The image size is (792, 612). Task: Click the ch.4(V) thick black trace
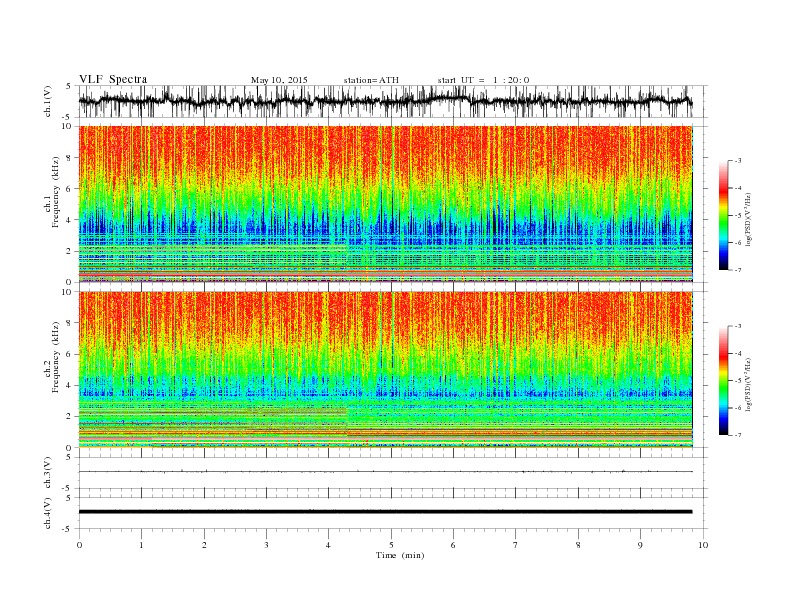pos(385,512)
